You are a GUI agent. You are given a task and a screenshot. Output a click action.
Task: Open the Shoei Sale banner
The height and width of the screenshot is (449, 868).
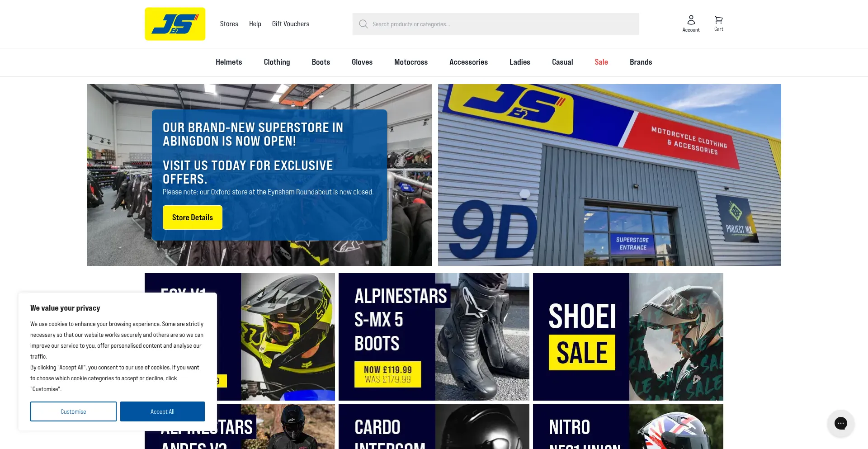(x=628, y=337)
